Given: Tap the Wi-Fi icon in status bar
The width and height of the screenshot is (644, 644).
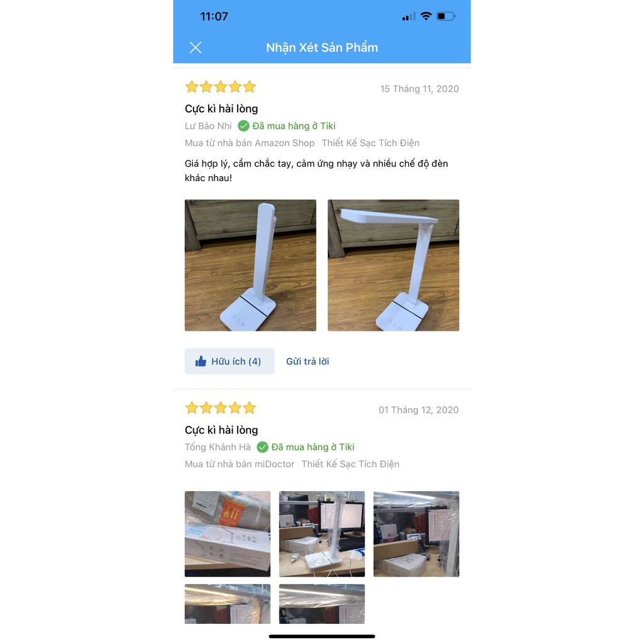Looking at the screenshot, I should 426,16.
